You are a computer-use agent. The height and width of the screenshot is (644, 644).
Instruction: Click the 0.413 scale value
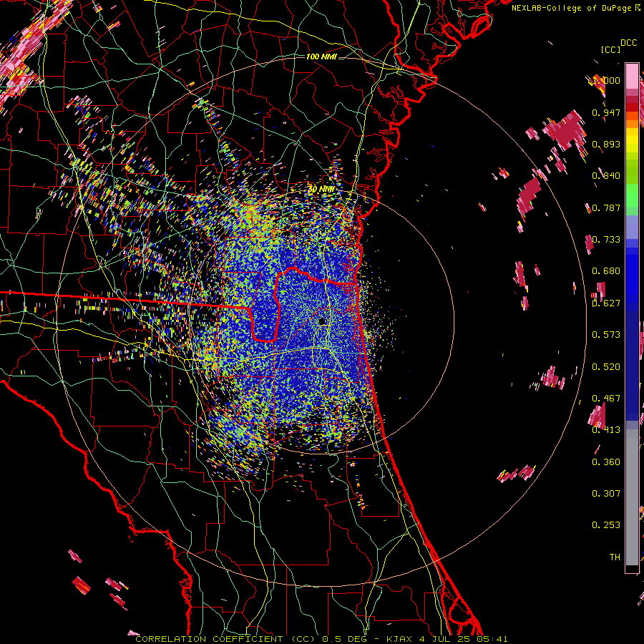tap(606, 430)
